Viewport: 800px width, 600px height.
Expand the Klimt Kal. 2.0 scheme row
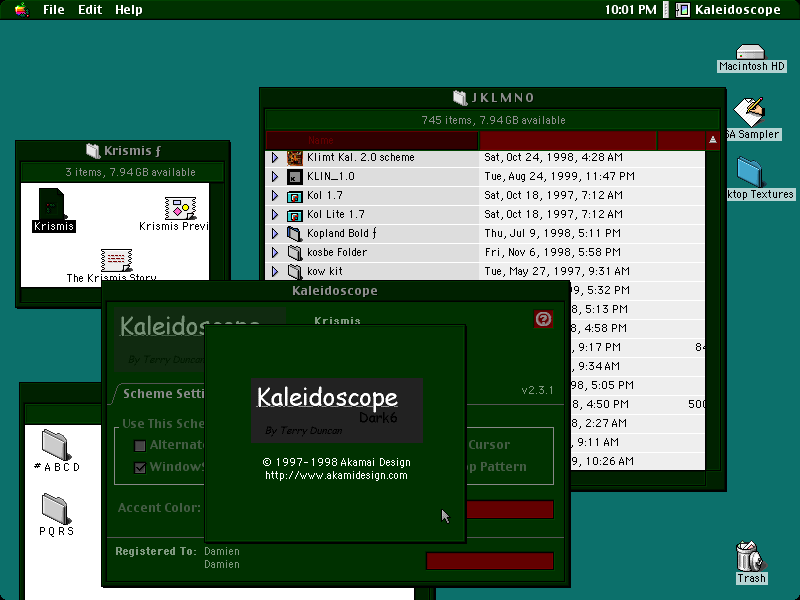click(274, 158)
